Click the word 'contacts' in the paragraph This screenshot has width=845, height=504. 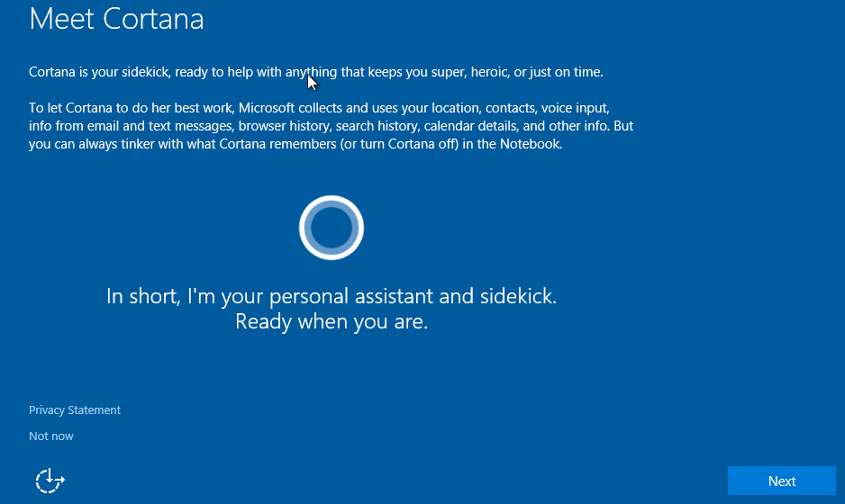[x=511, y=108]
